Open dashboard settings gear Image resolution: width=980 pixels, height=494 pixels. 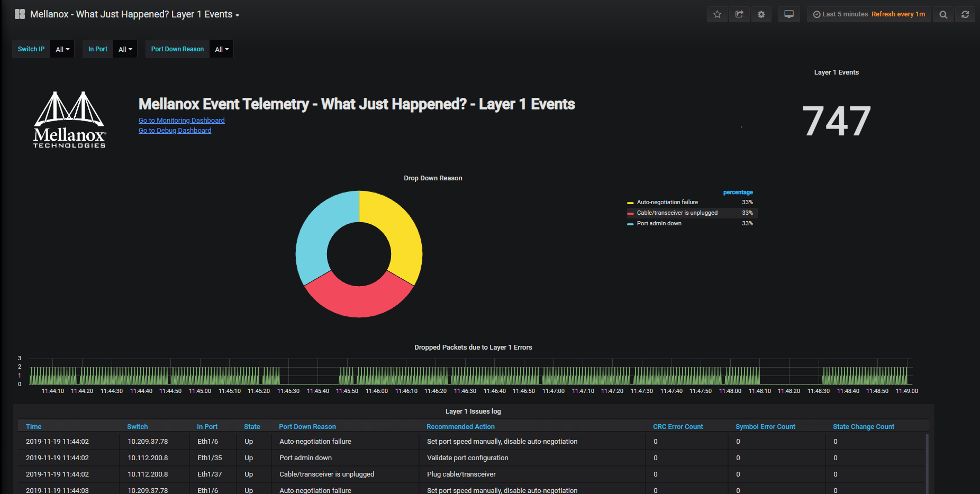point(761,14)
